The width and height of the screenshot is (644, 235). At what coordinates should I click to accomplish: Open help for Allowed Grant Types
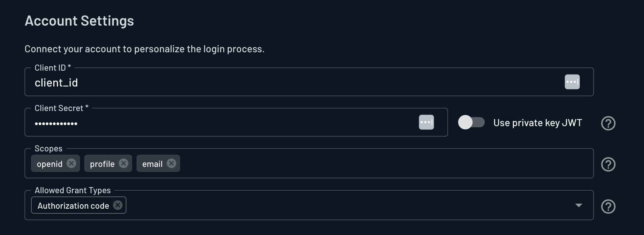pos(608,207)
